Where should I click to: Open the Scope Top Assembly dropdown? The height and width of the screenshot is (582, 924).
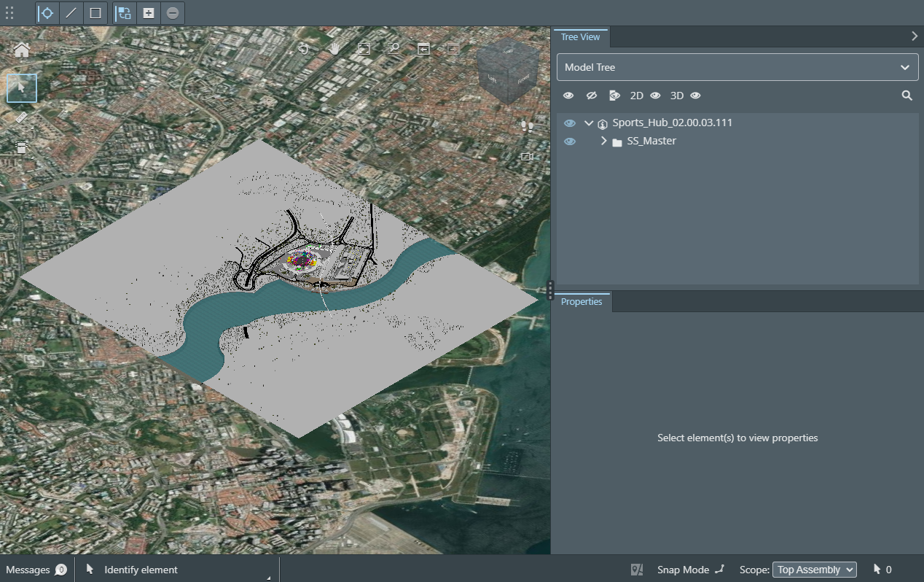(814, 570)
